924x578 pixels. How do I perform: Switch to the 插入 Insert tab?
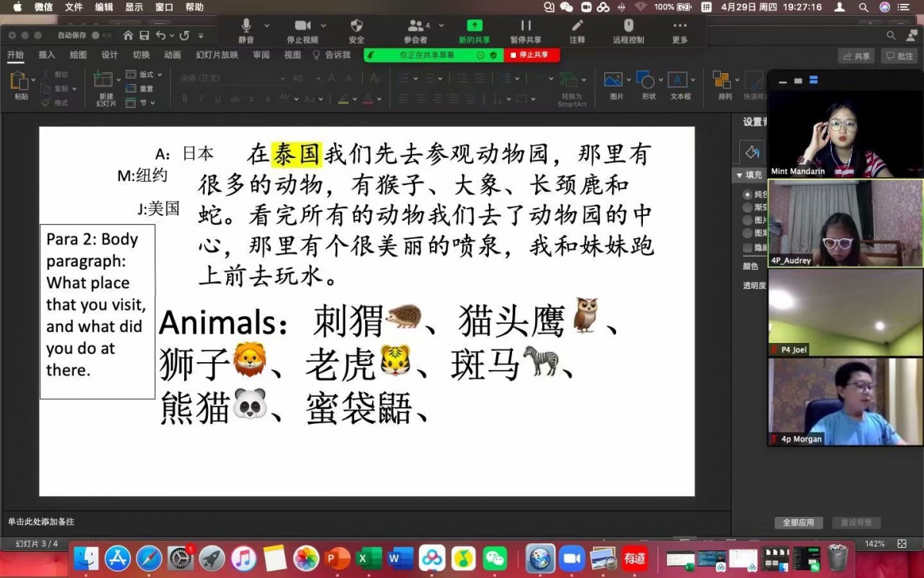tap(47, 55)
